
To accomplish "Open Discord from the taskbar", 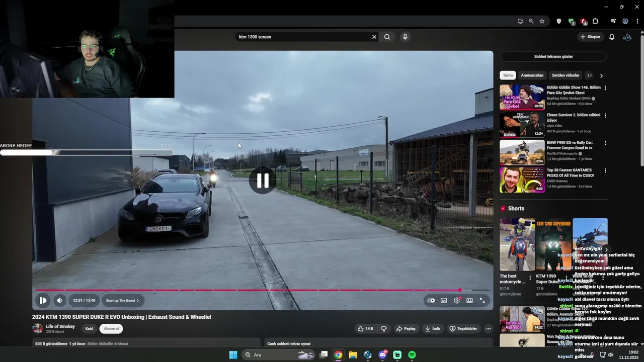I will tap(382, 355).
